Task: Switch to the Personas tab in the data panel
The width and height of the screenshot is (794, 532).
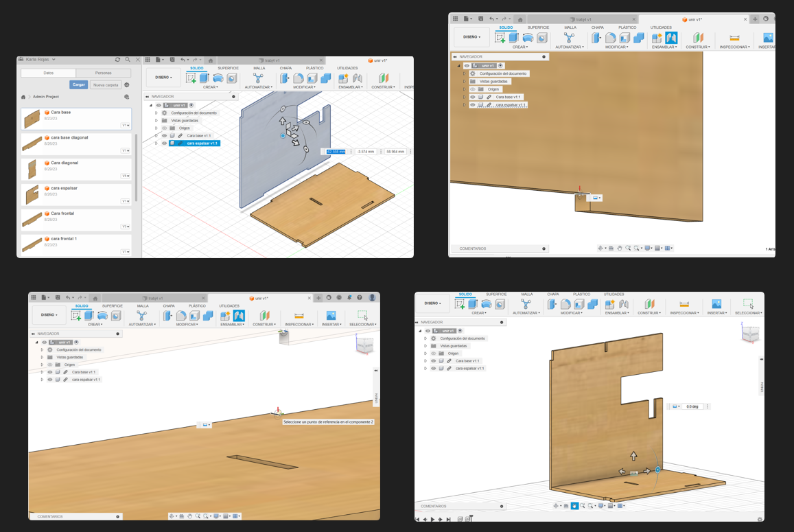Action: [x=104, y=73]
